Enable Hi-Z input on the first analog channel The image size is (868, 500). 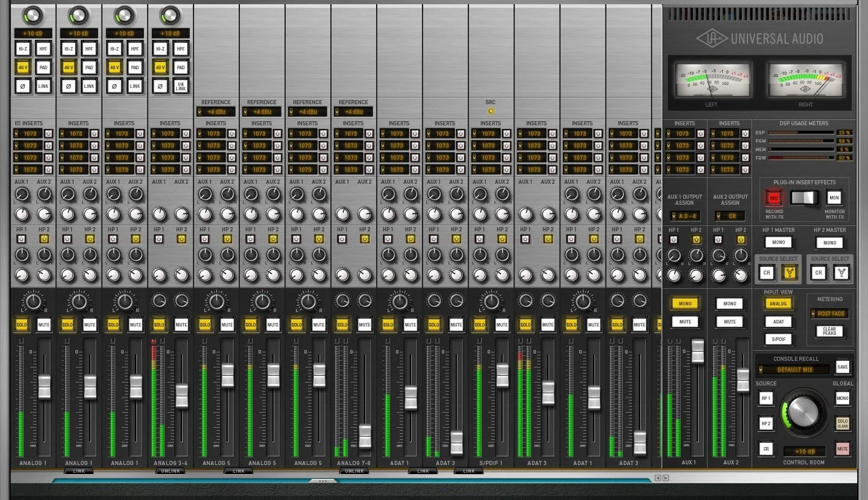point(23,49)
